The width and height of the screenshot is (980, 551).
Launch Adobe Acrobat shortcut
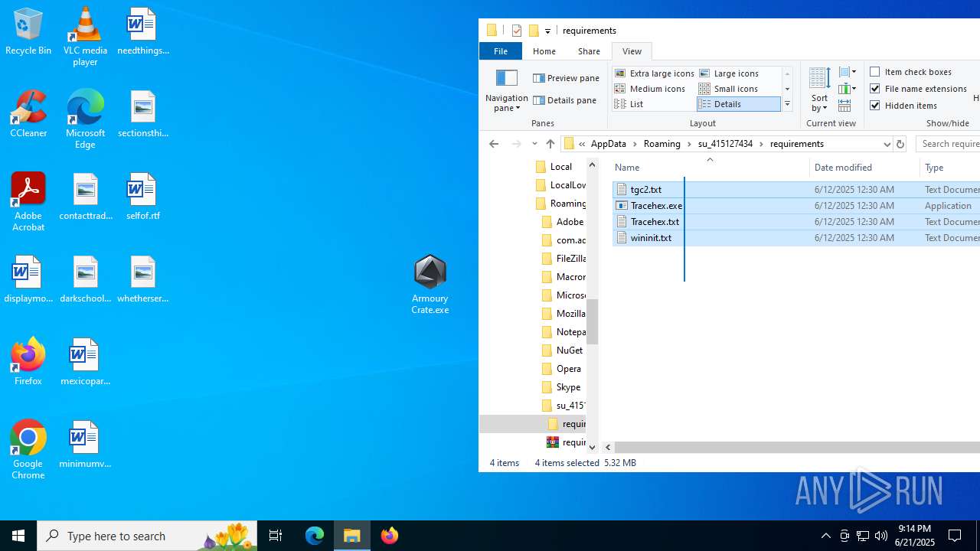click(28, 202)
